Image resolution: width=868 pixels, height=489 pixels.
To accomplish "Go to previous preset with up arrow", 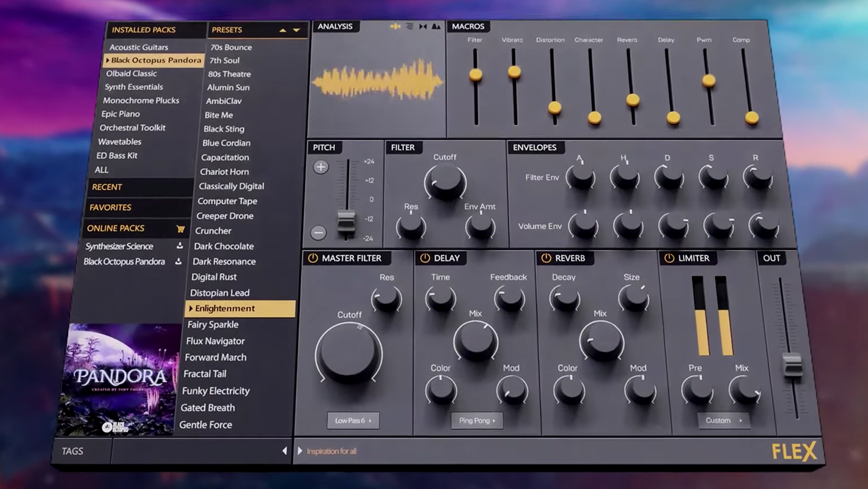I will click(282, 30).
